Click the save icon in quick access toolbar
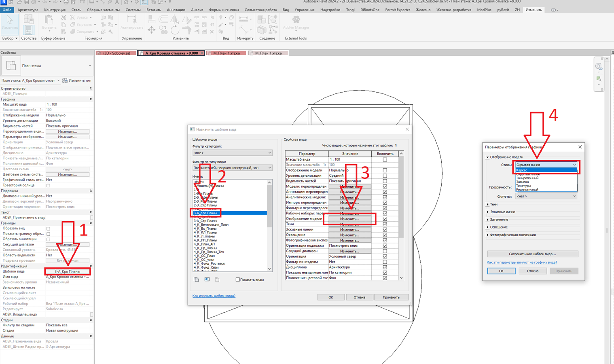This screenshot has height=364, width=614. (26, 2)
